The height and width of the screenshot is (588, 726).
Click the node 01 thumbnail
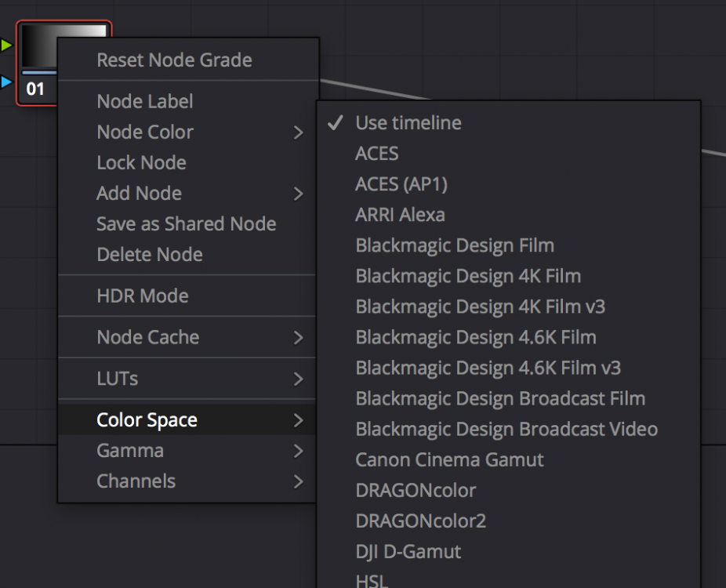[39, 49]
